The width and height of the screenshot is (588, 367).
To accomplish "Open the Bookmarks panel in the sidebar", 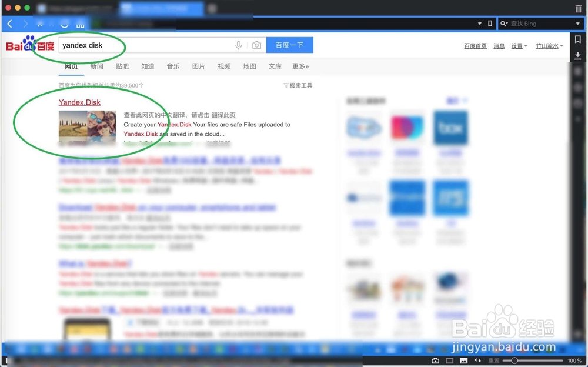I will (578, 39).
